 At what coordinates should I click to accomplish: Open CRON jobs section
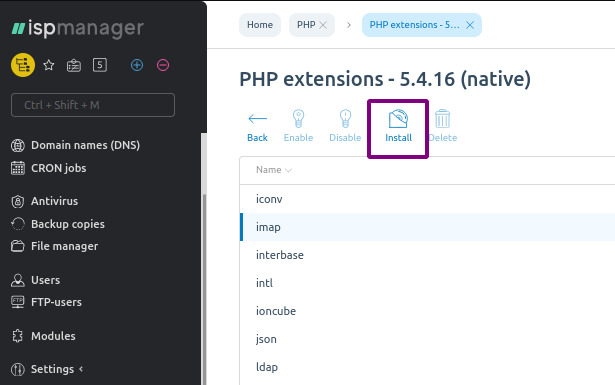[58, 168]
